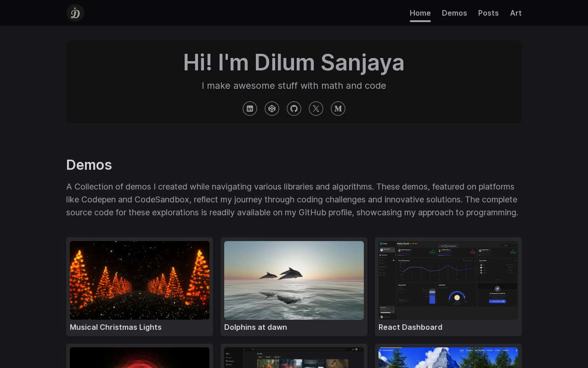Open the LinkedIn profile icon
Screen dimensions: 588x368
click(250, 109)
